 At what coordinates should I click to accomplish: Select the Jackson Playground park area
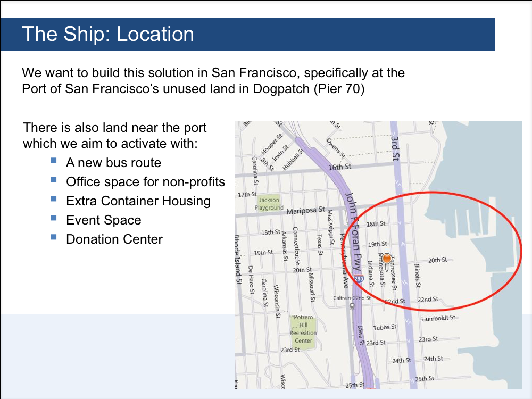(269, 204)
